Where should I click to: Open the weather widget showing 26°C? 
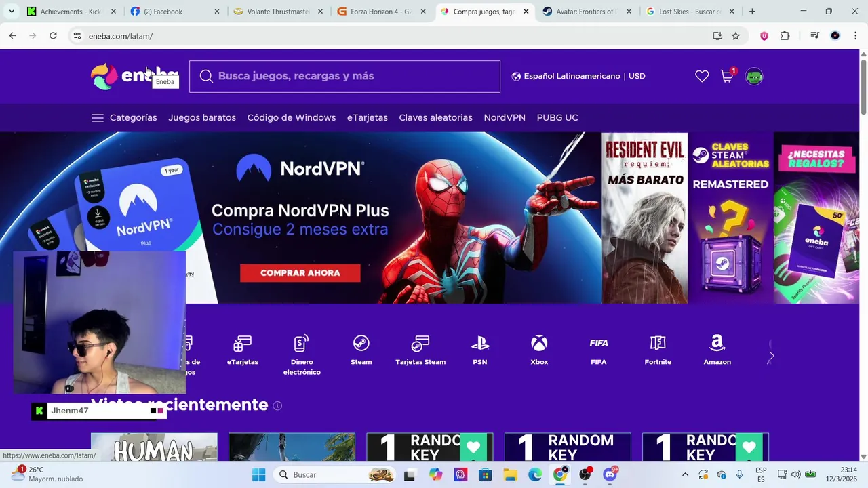point(47,474)
